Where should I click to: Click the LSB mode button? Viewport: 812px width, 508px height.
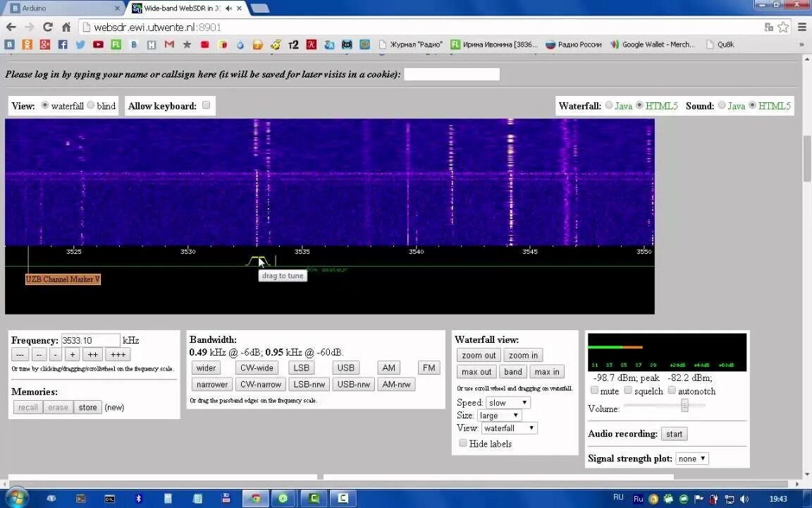point(301,368)
